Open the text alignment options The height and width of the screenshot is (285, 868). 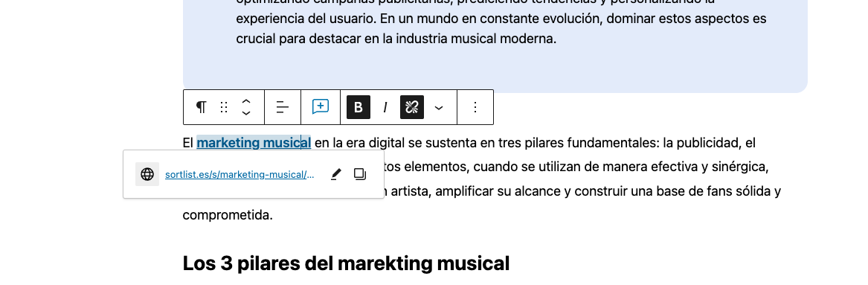[283, 107]
